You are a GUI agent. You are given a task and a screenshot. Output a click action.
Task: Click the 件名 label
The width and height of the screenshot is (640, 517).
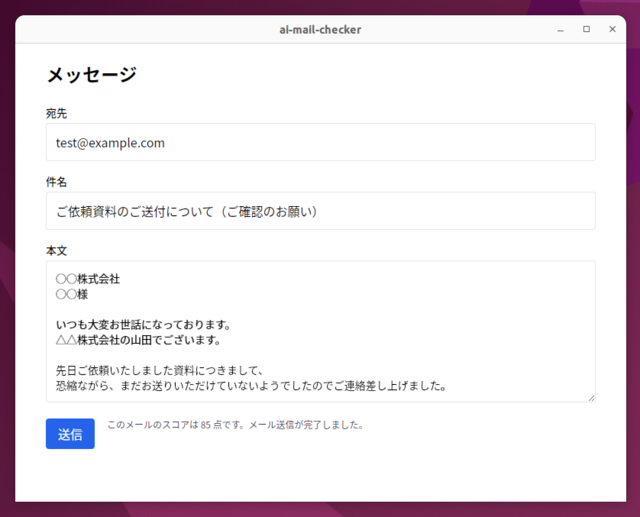pos(56,183)
